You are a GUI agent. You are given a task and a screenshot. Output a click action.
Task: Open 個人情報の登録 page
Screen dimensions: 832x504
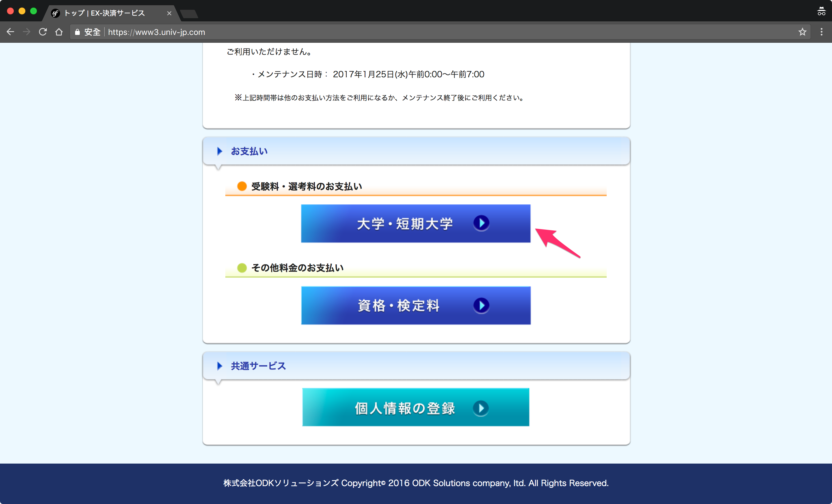click(x=404, y=408)
